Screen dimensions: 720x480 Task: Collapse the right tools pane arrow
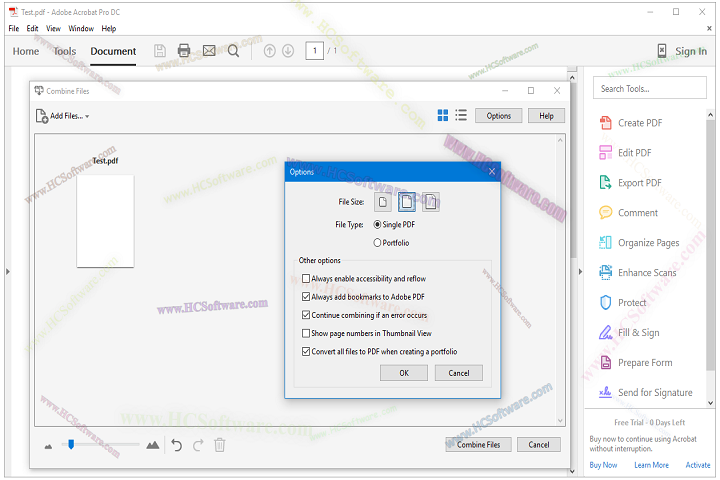click(580, 272)
